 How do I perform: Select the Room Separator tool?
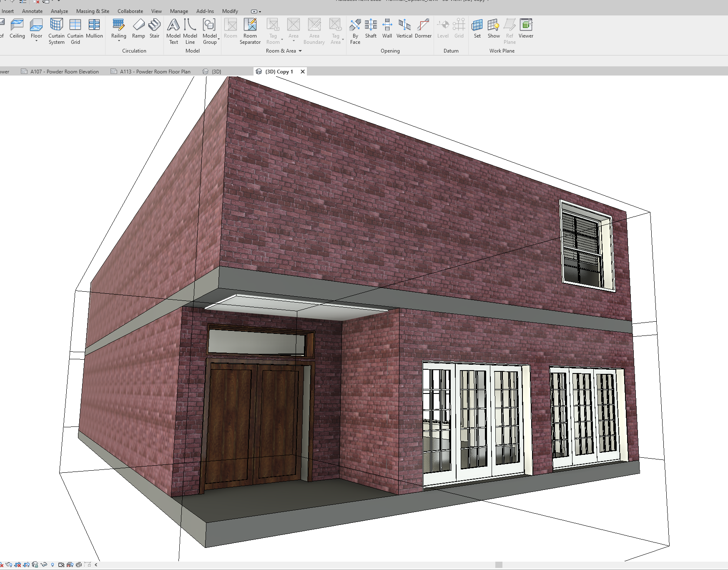pyautogui.click(x=250, y=32)
